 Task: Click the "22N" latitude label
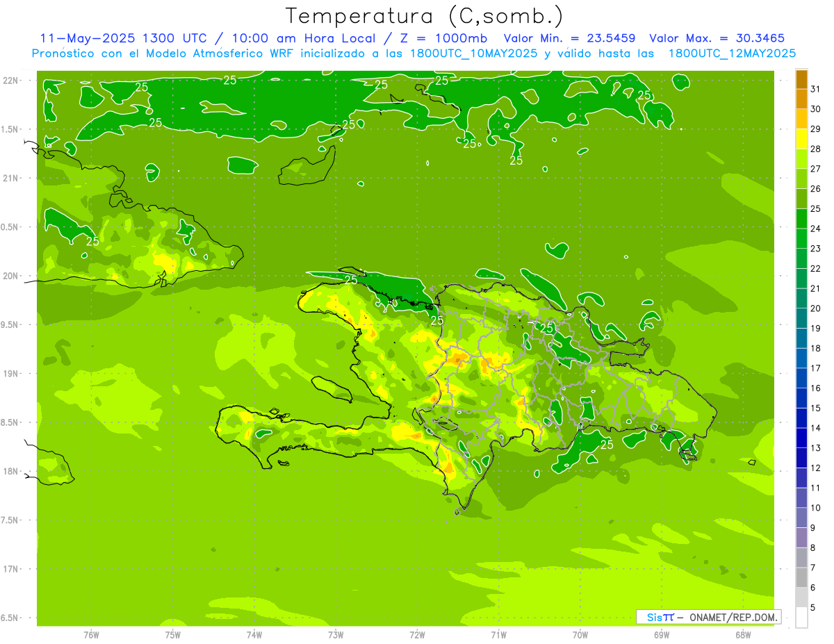click(x=10, y=80)
